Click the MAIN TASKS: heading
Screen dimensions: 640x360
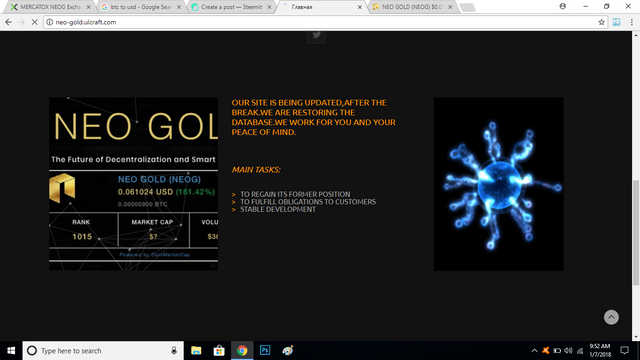coord(256,169)
